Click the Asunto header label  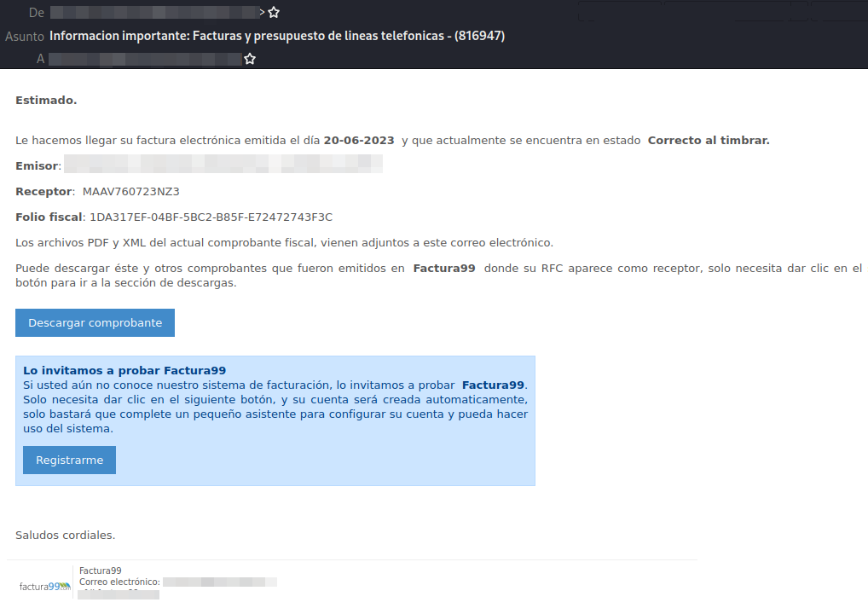point(24,36)
